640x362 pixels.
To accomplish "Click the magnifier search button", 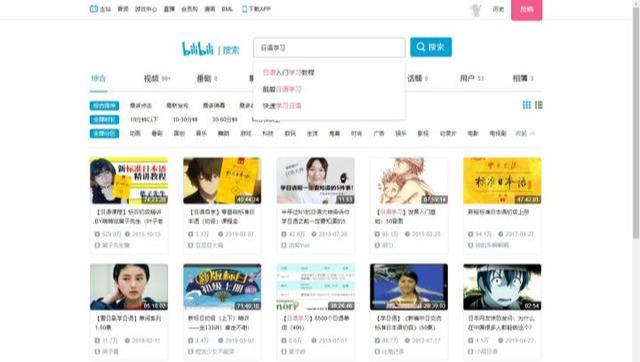I will tap(431, 47).
